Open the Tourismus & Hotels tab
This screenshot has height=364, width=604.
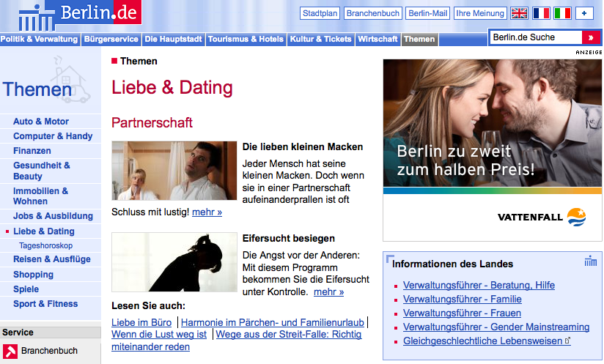(x=246, y=40)
